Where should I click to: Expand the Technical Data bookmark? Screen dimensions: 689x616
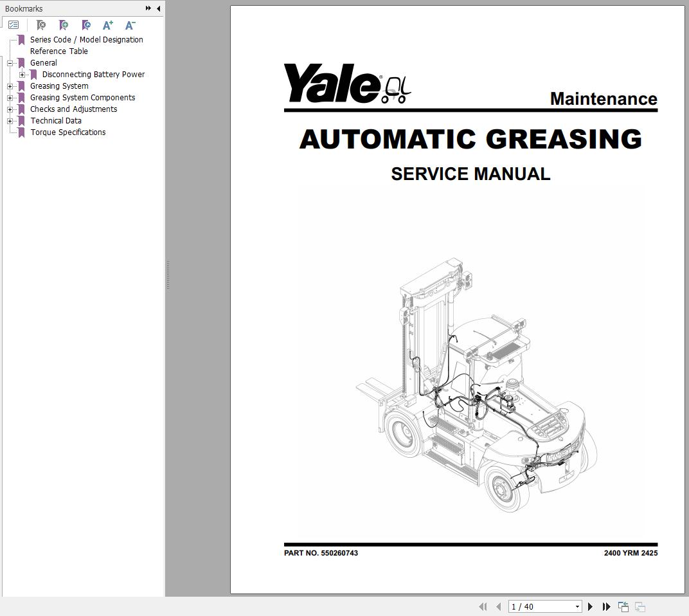coord(10,121)
